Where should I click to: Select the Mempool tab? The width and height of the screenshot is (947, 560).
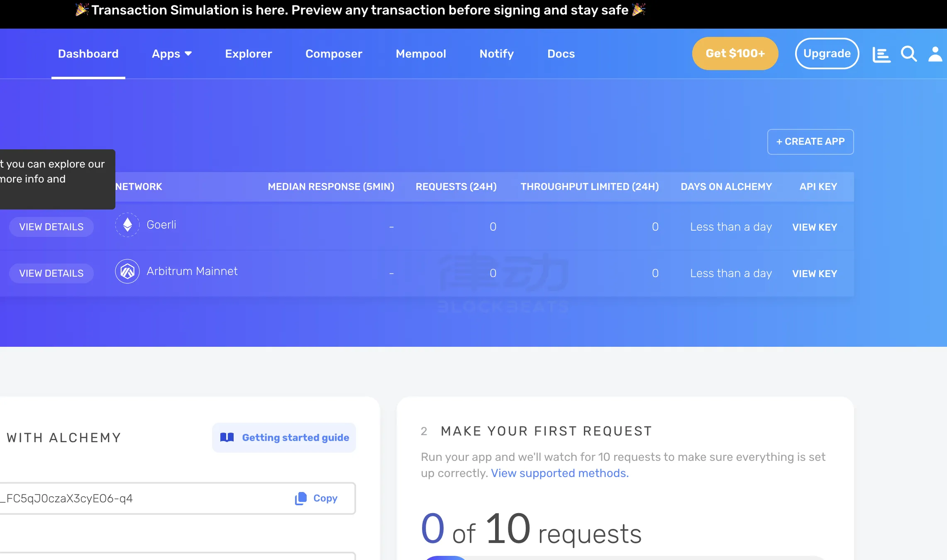tap(421, 54)
